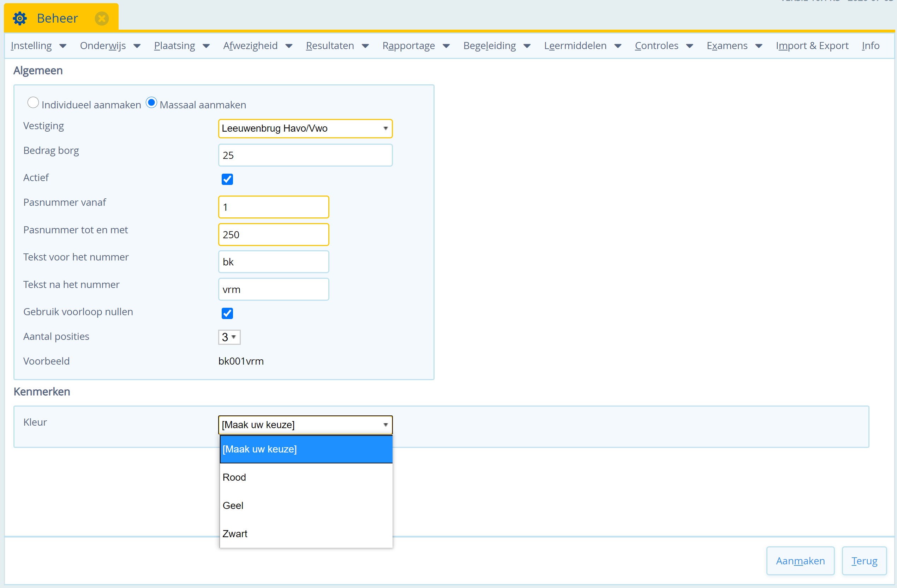897x588 pixels.
Task: Click the Terug button
Action: tap(864, 561)
